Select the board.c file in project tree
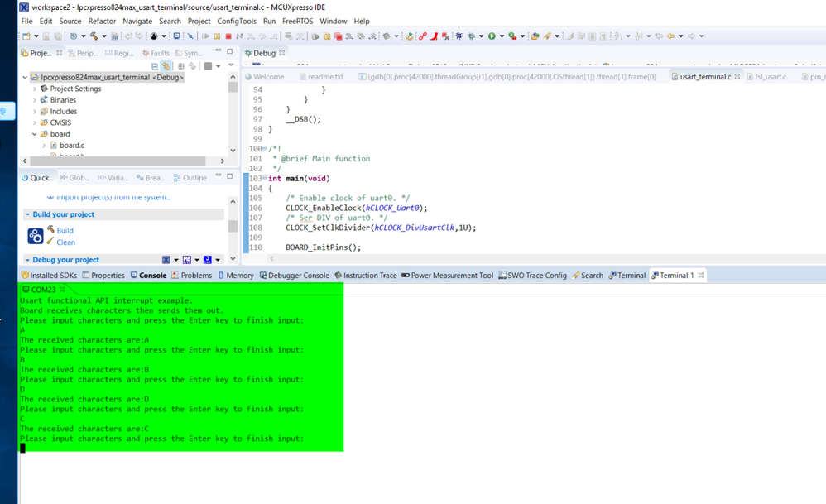Image resolution: width=826 pixels, height=504 pixels. pyautogui.click(x=72, y=146)
